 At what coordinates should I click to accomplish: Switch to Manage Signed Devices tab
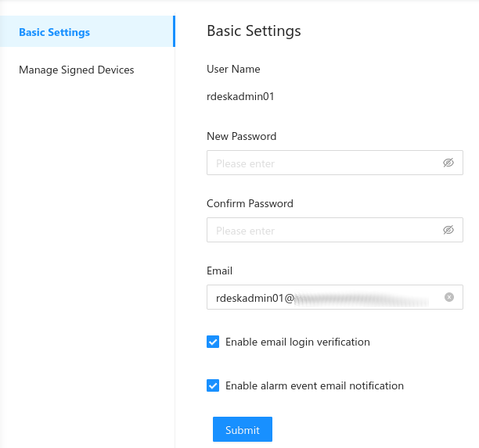pyautogui.click(x=77, y=70)
